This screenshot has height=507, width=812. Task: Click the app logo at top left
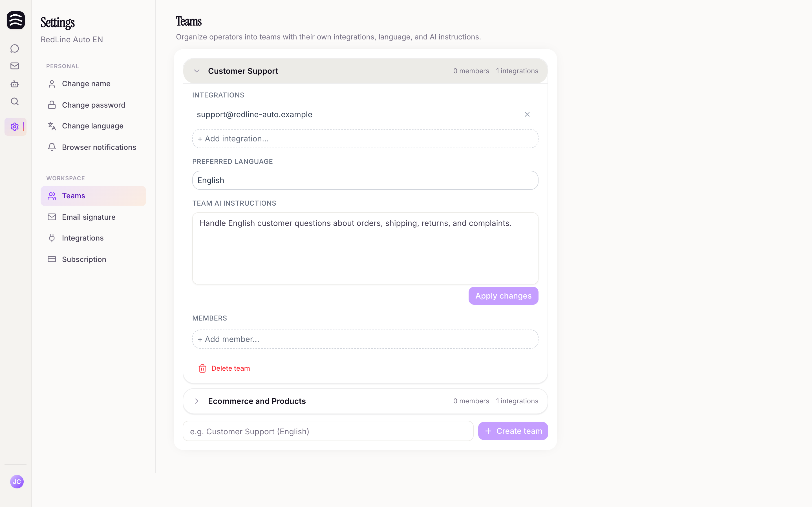click(16, 20)
